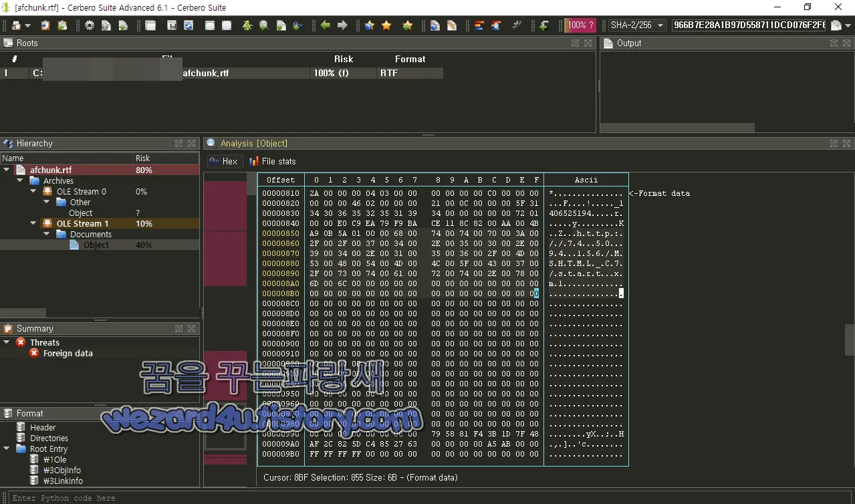Close the Format panel
This screenshot has width=855, height=504.
192,413
